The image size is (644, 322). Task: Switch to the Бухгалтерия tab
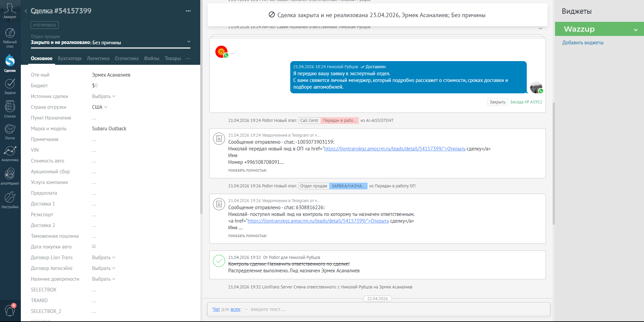[x=70, y=58]
